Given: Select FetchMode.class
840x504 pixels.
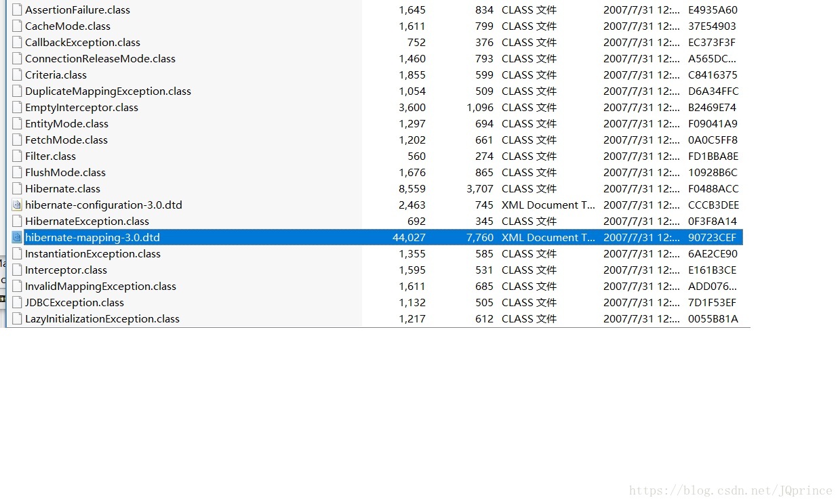Looking at the screenshot, I should click(x=66, y=140).
